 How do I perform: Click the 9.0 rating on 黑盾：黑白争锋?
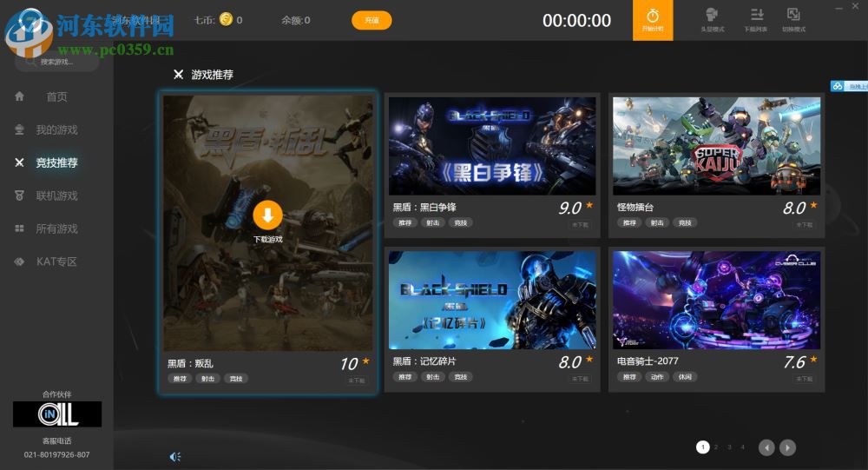point(575,208)
